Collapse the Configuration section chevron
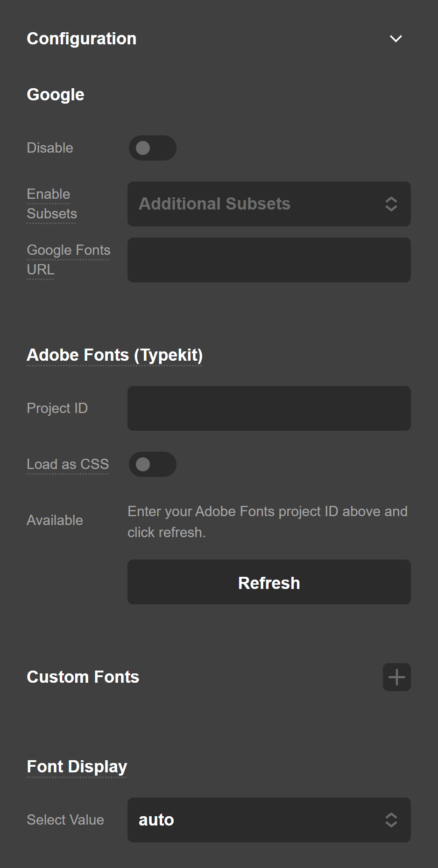This screenshot has width=438, height=868. [x=396, y=39]
